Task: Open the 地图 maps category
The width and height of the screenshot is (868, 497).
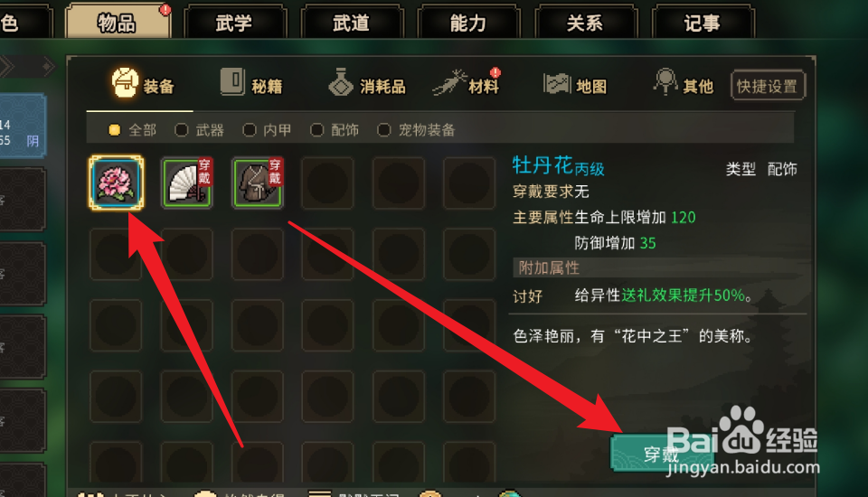Action: coord(575,86)
